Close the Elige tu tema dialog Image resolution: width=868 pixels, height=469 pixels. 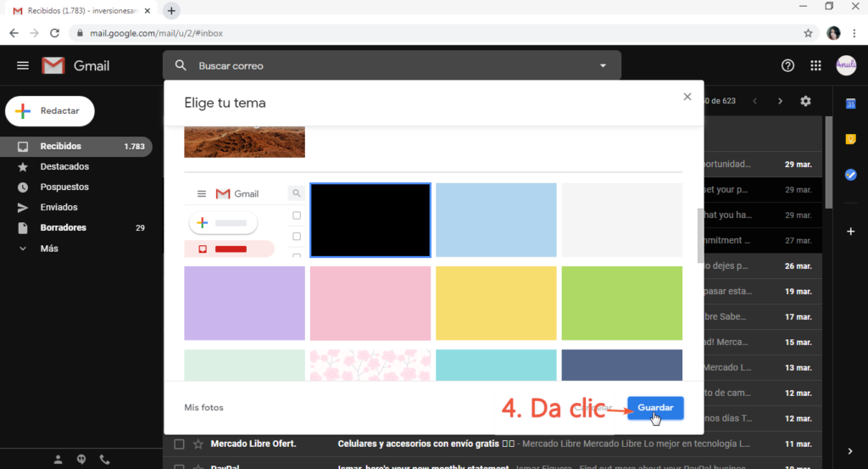[687, 97]
